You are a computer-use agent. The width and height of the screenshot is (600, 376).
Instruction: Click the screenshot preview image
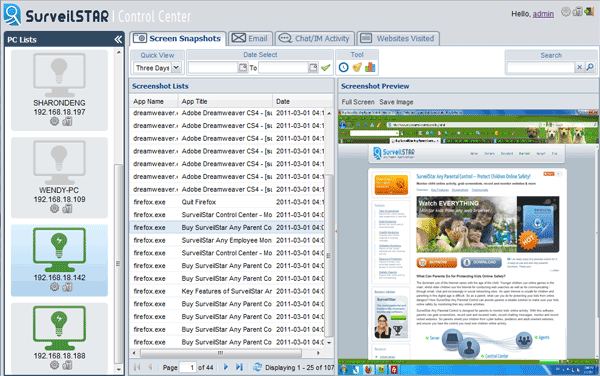pyautogui.click(x=468, y=242)
